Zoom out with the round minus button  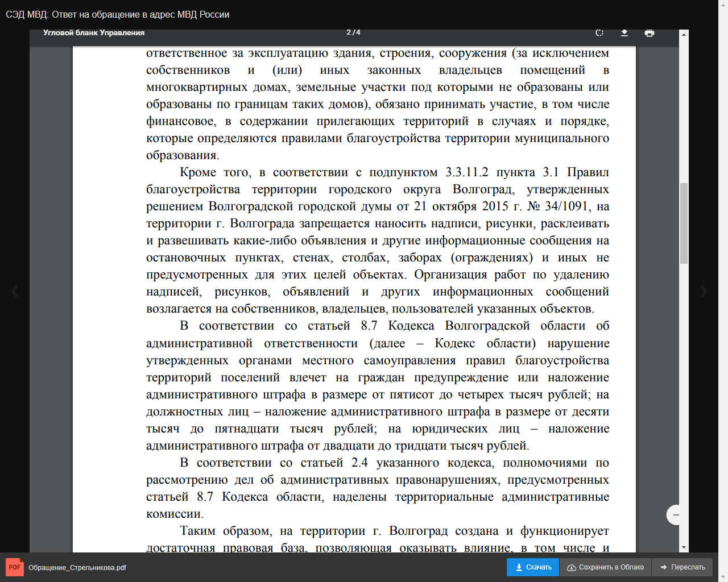pyautogui.click(x=676, y=515)
